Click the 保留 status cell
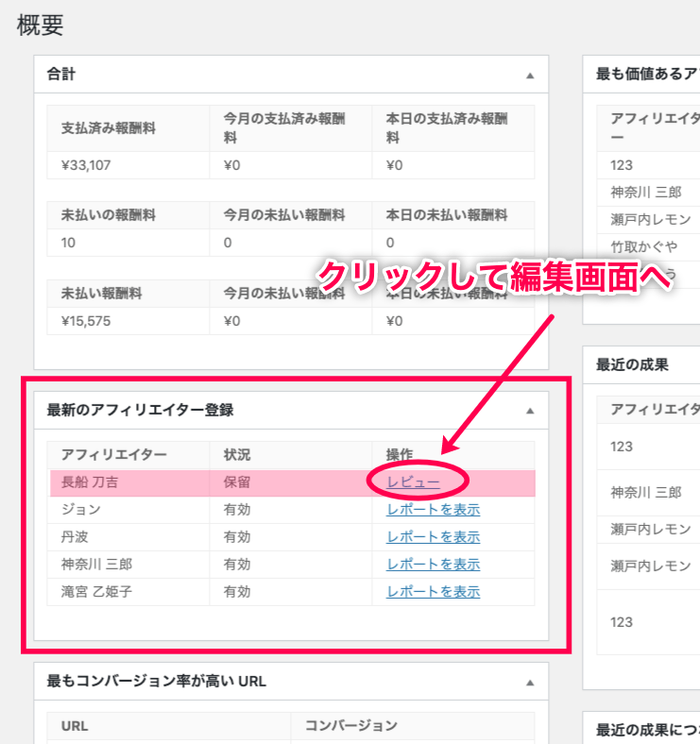 click(x=237, y=482)
